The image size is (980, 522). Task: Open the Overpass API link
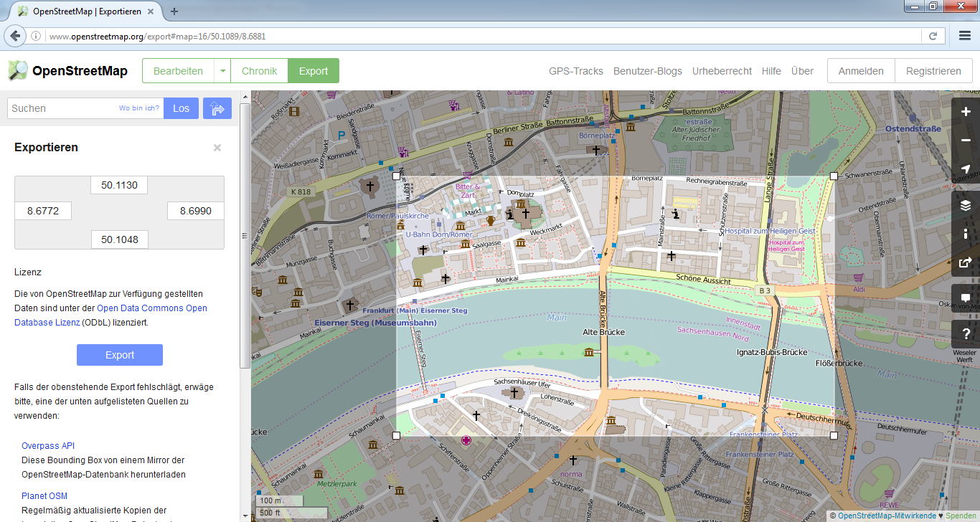pyautogui.click(x=48, y=446)
